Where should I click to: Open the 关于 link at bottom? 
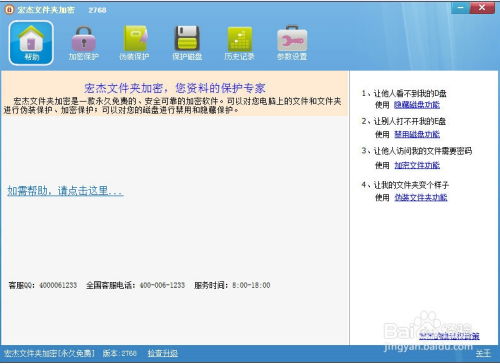[483, 353]
